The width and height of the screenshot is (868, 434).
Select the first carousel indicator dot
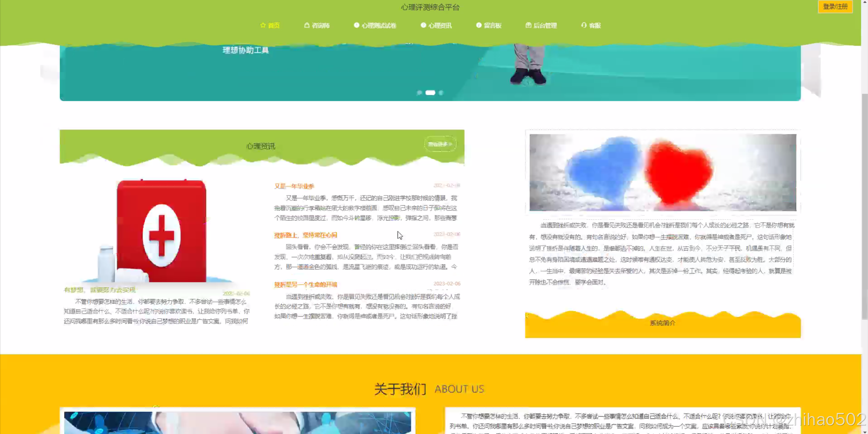[419, 93]
